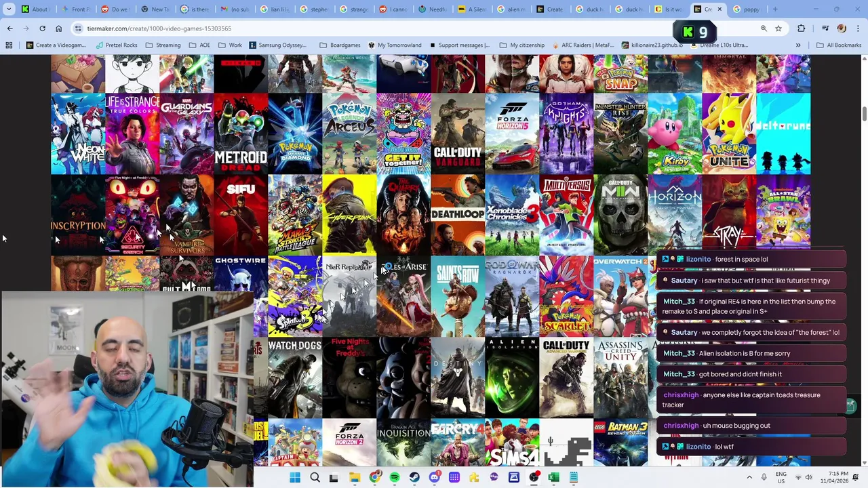Open the Chrome three-dot menu
Screen dimensions: 868x488
[x=857, y=28]
